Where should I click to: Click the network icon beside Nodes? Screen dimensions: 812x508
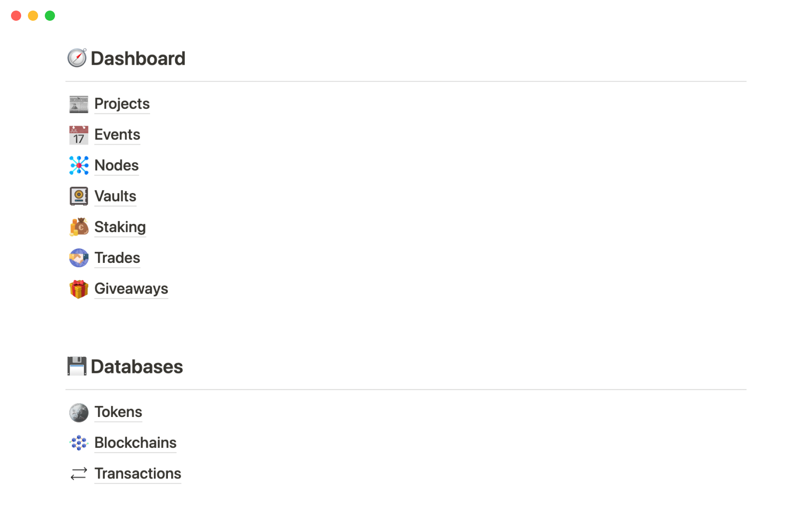tap(79, 166)
